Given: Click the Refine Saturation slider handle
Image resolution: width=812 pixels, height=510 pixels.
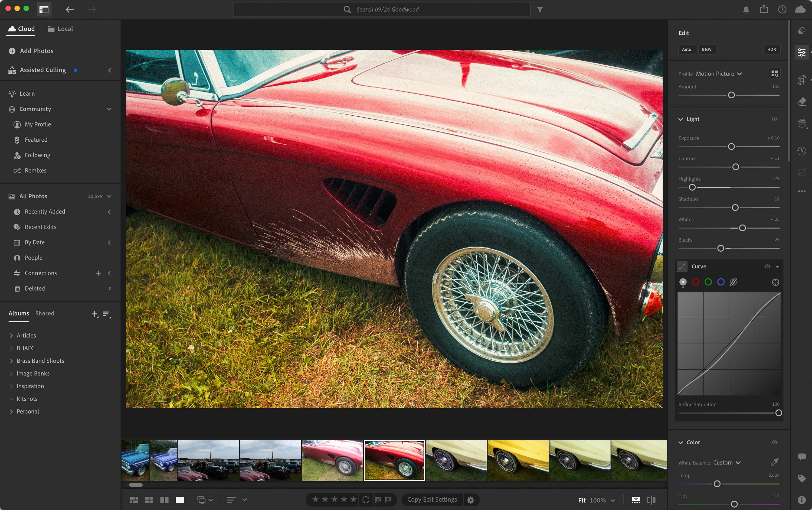Looking at the screenshot, I should click(x=778, y=413).
